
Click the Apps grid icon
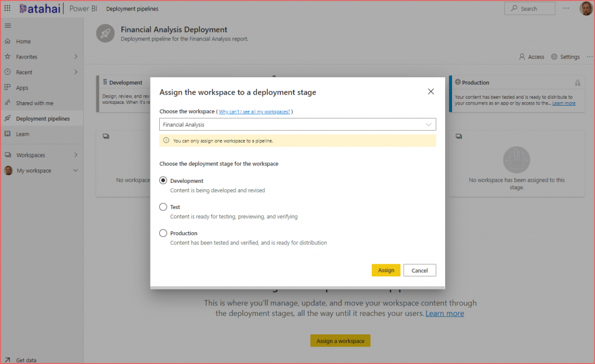coord(8,87)
